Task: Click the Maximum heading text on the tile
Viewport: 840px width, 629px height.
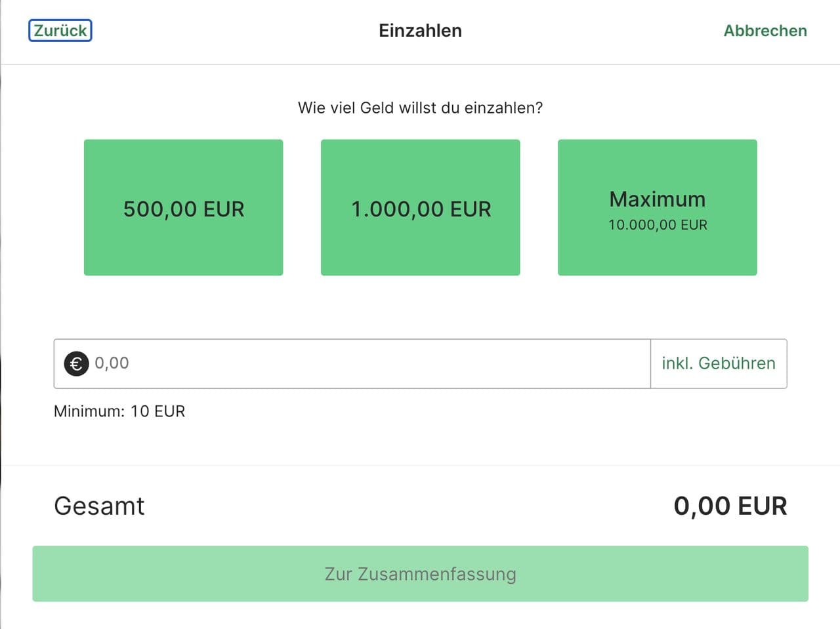Action: point(657,199)
